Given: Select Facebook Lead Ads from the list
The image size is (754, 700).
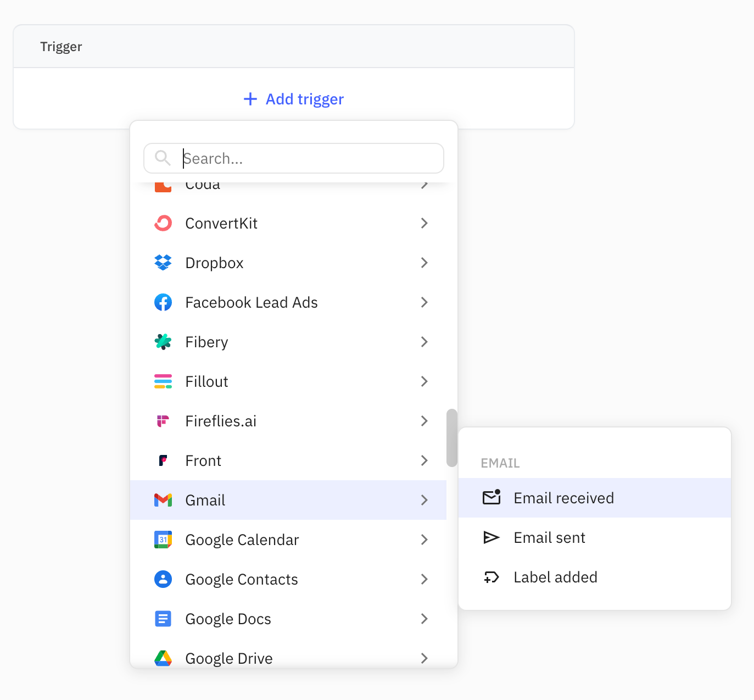Looking at the screenshot, I should tap(288, 302).
